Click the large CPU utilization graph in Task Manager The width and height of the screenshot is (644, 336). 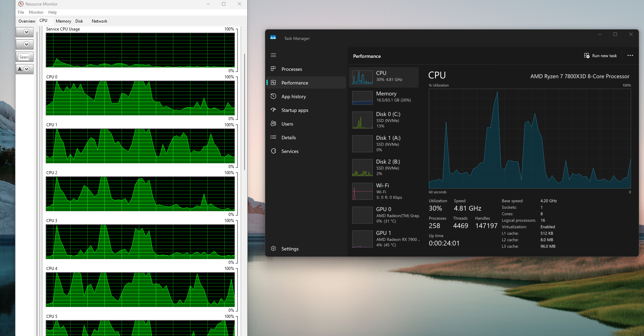coord(530,139)
